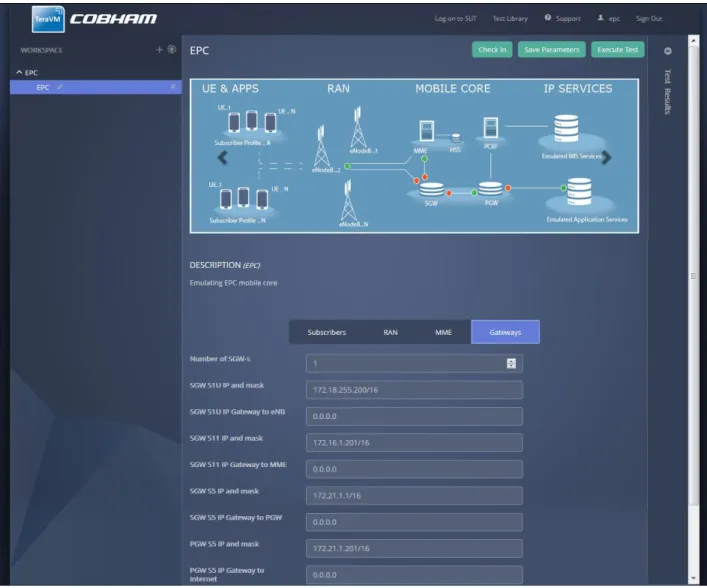Click the TeraVM logo icon

coord(48,19)
